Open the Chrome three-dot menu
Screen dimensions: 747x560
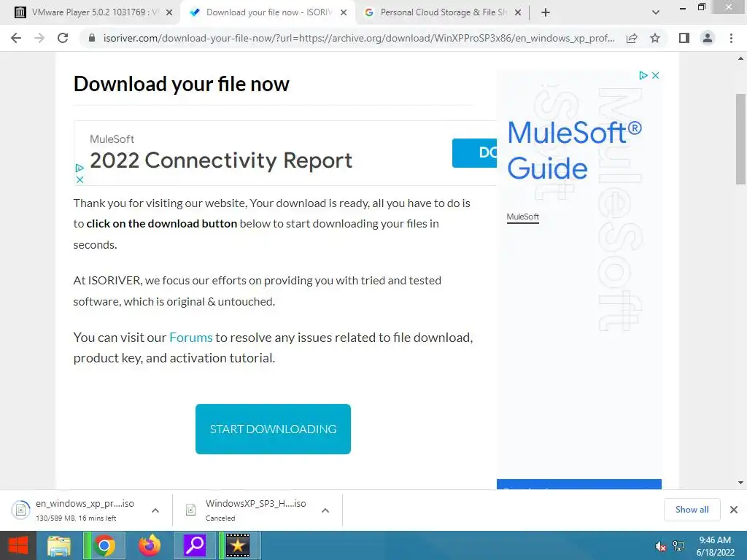tap(731, 38)
